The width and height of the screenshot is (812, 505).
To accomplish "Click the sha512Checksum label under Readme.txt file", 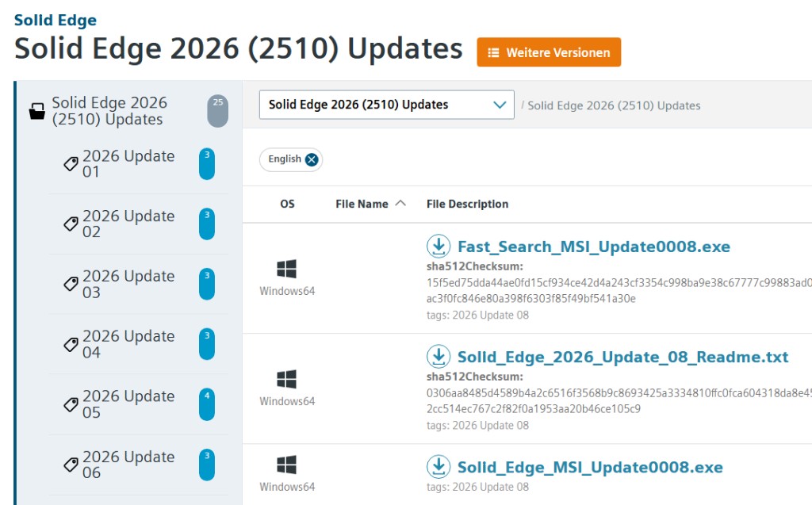I will [x=475, y=377].
